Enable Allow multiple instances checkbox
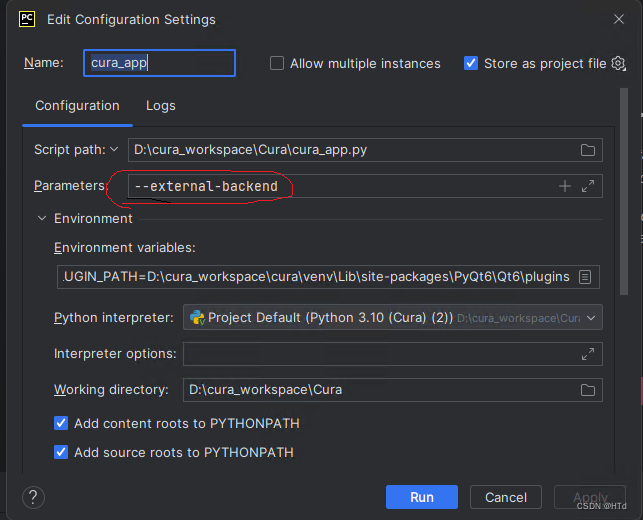Screen dimensions: 643x520 click(x=277, y=63)
